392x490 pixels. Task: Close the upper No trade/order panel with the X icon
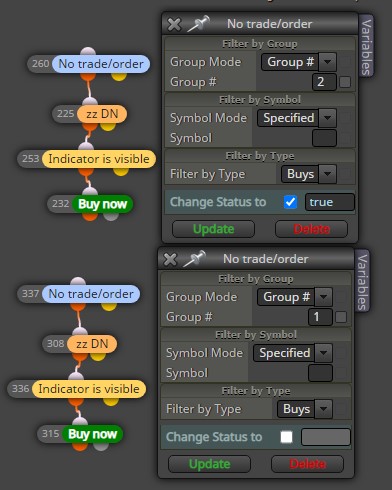(x=174, y=24)
